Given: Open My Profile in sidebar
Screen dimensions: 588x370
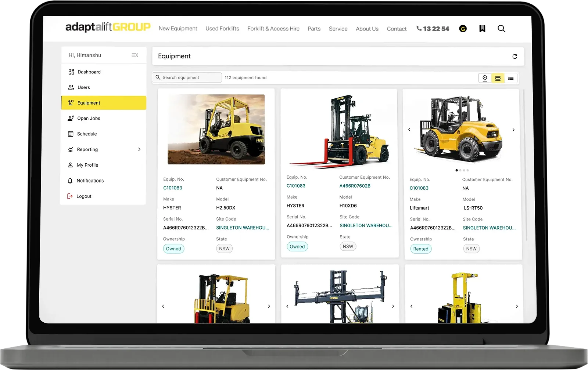Looking at the screenshot, I should click(103, 165).
